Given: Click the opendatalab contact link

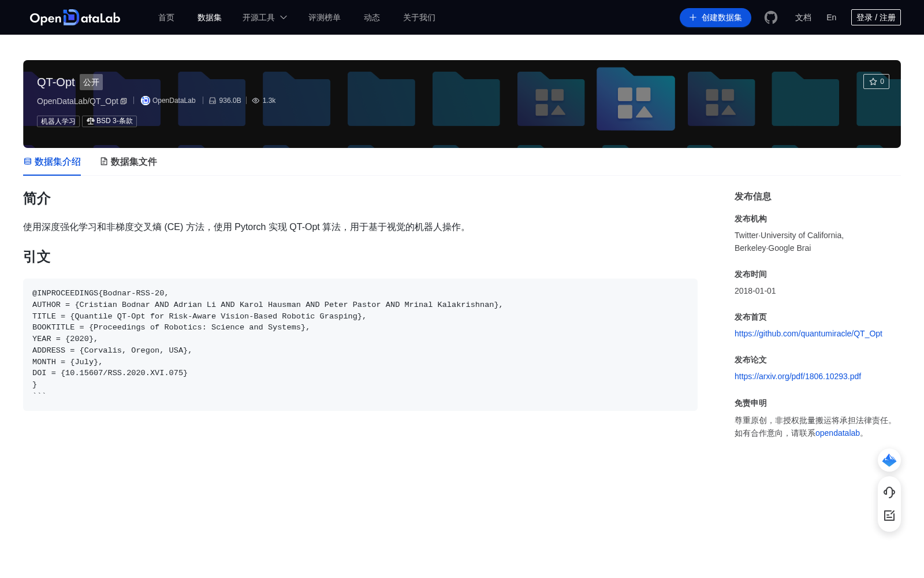Looking at the screenshot, I should point(837,433).
